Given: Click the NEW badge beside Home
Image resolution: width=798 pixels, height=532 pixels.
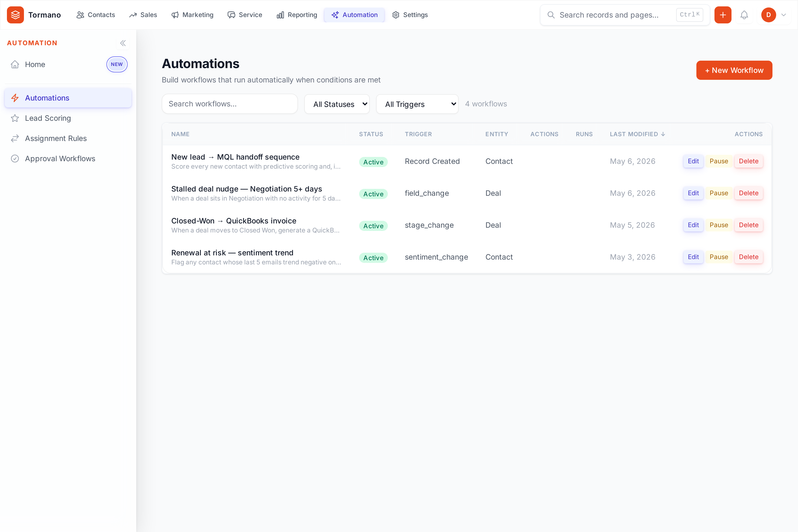Looking at the screenshot, I should (117, 64).
